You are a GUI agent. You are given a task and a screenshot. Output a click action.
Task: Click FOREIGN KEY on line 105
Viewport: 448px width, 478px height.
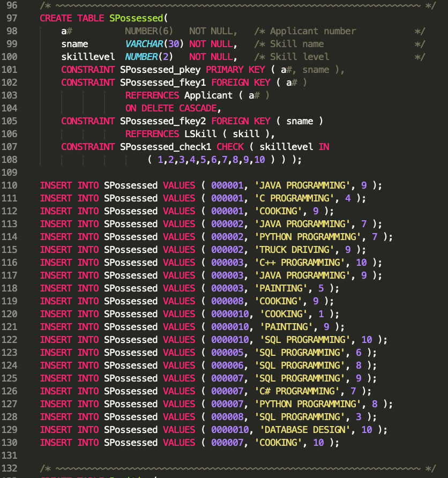click(241, 121)
